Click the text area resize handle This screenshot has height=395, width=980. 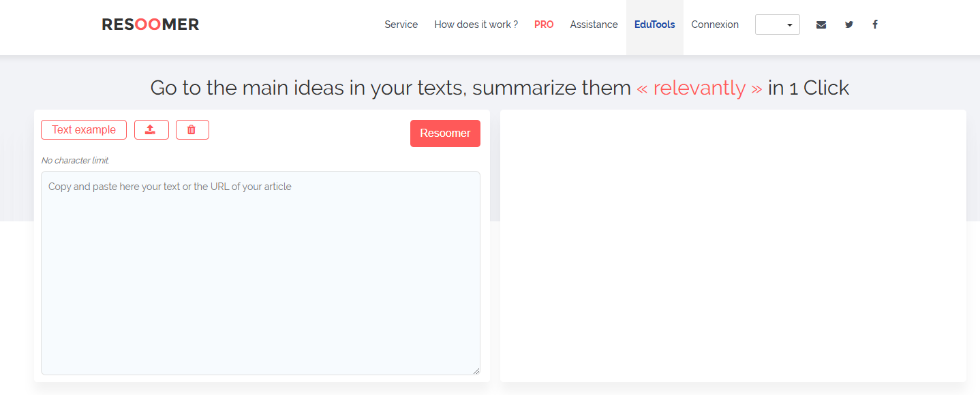[x=476, y=371]
